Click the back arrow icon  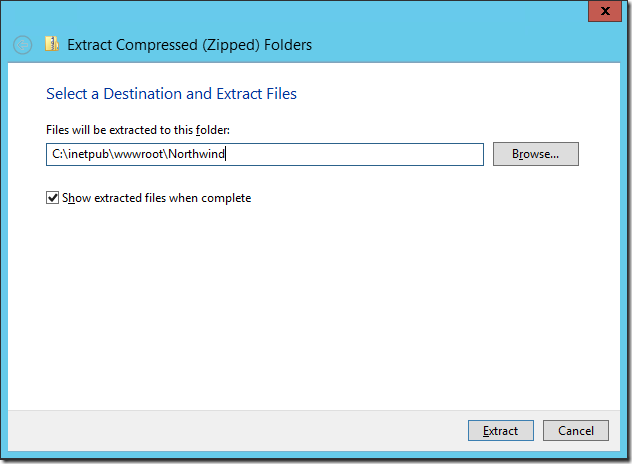coord(22,45)
